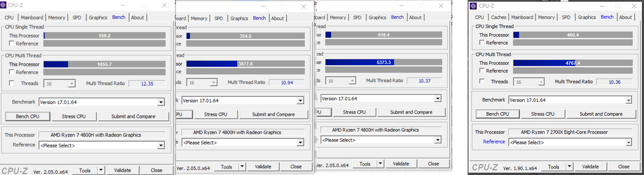
Task: Tick single thread Reference checkbox in 2700X window
Action: [x=482, y=42]
